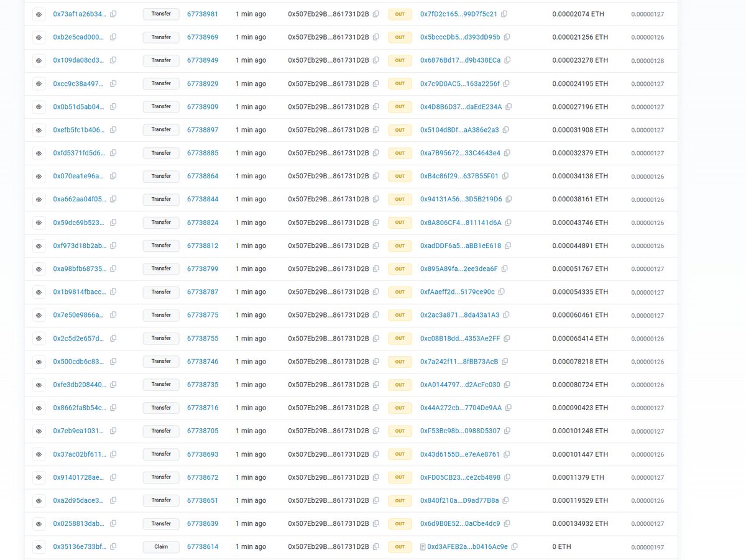Click the eye icon beside 0x070ea1e96a
Screen dimensions: 746x560
pyautogui.click(x=39, y=176)
